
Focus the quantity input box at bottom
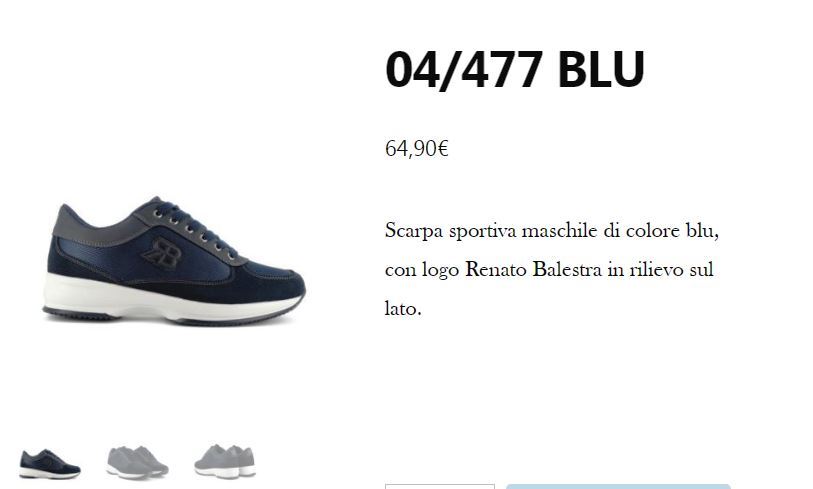[x=440, y=486]
